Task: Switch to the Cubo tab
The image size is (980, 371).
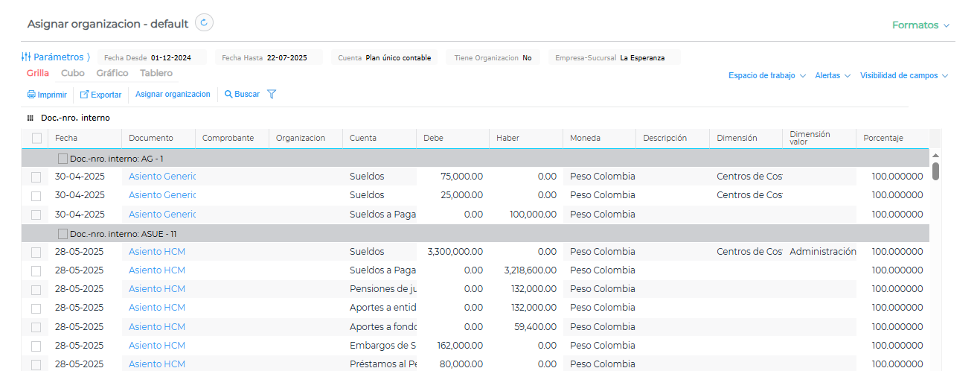Action: (72, 73)
